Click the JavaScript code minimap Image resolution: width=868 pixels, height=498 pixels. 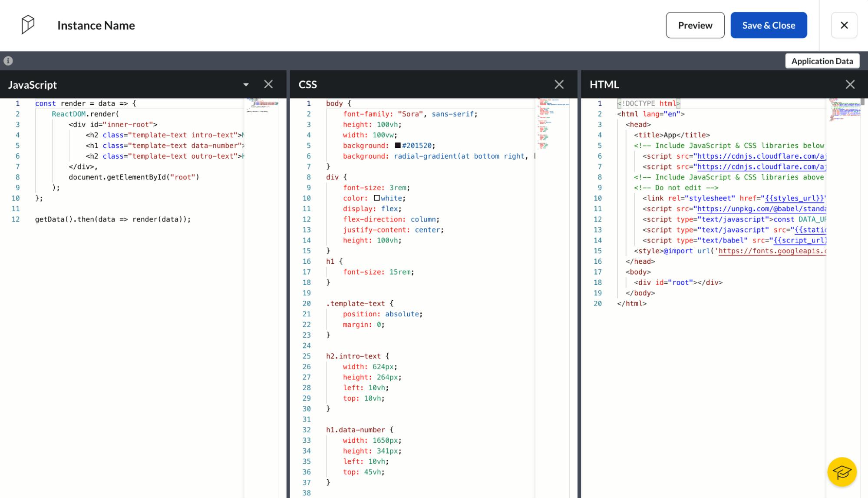(x=263, y=105)
